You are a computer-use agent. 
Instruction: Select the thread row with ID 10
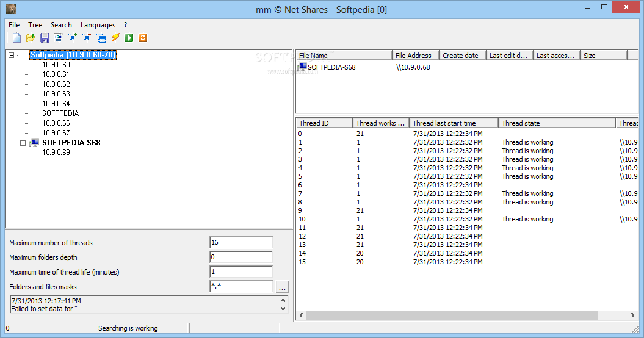tap(466, 219)
